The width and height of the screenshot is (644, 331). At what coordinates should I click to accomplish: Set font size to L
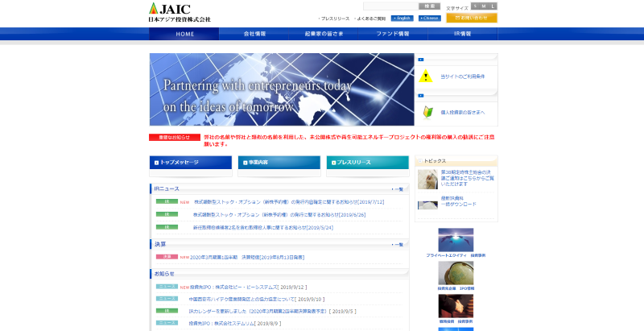[x=493, y=6]
